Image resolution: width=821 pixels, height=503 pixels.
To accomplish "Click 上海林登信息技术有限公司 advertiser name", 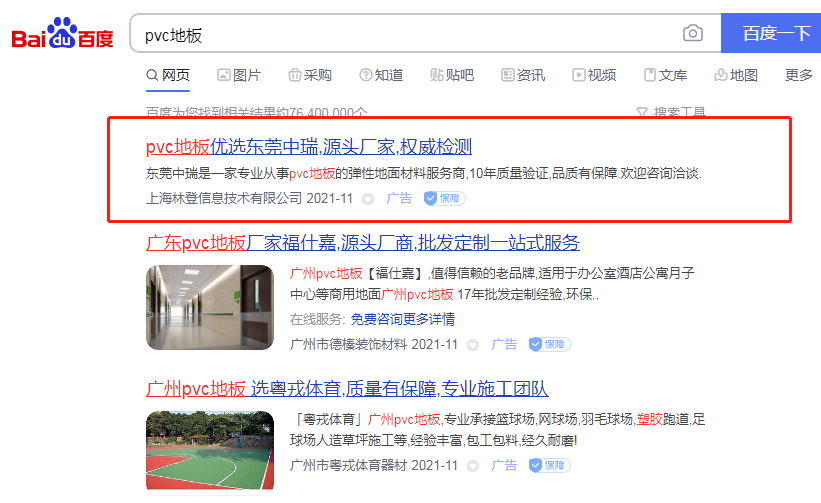I will [x=224, y=198].
